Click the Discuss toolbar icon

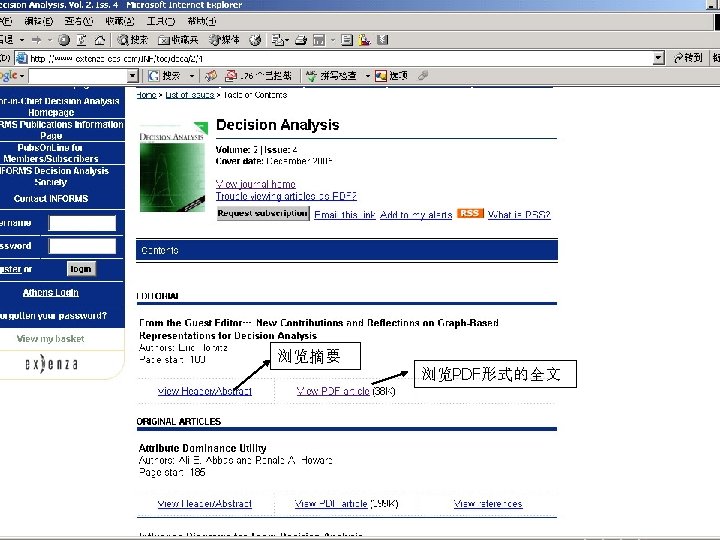coord(347,40)
